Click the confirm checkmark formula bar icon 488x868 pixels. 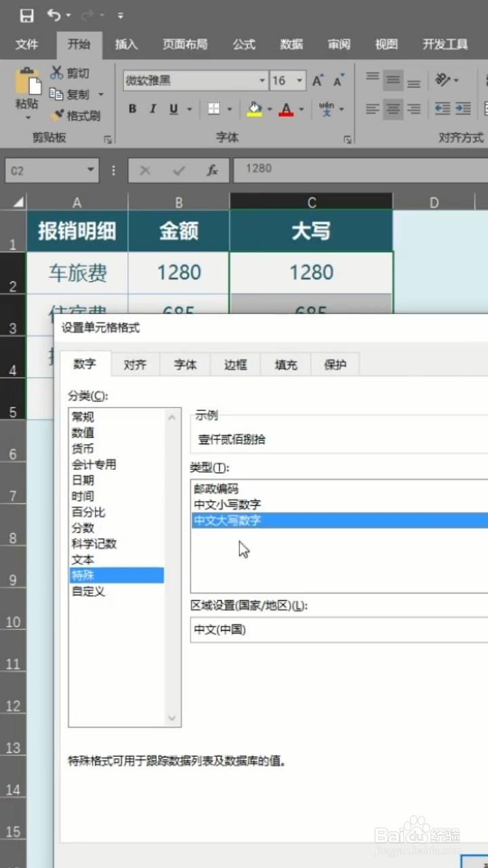click(179, 170)
